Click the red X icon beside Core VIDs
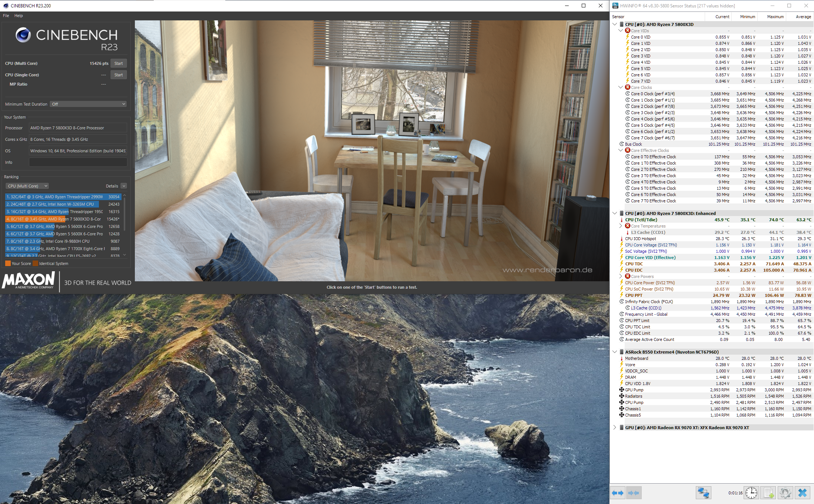 pos(628,31)
